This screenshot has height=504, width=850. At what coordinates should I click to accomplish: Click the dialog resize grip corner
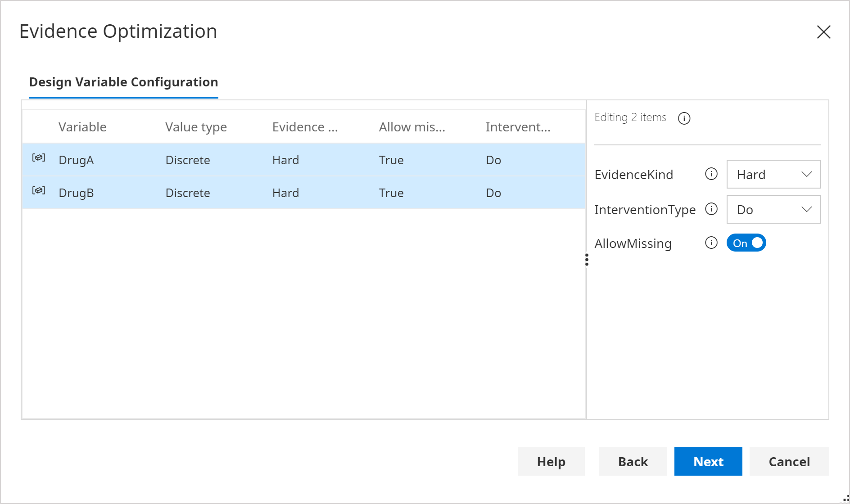[x=845, y=499]
